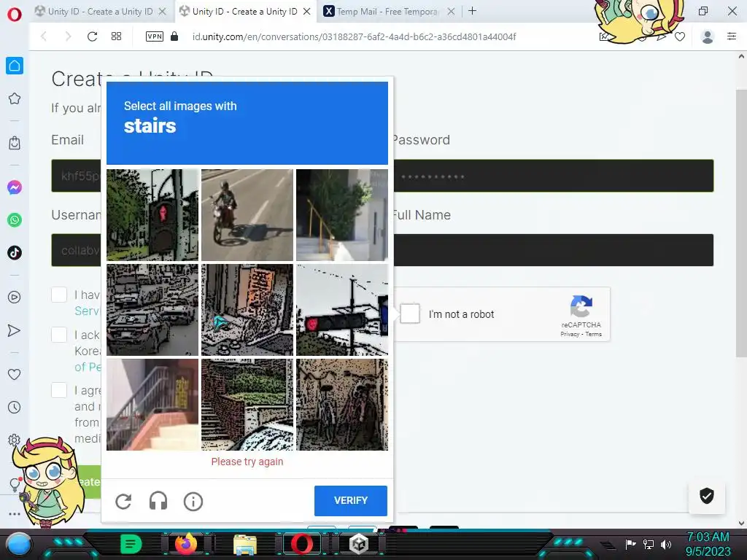Open File Explorer from the taskbar
The height and width of the screenshot is (560, 747).
click(x=245, y=544)
